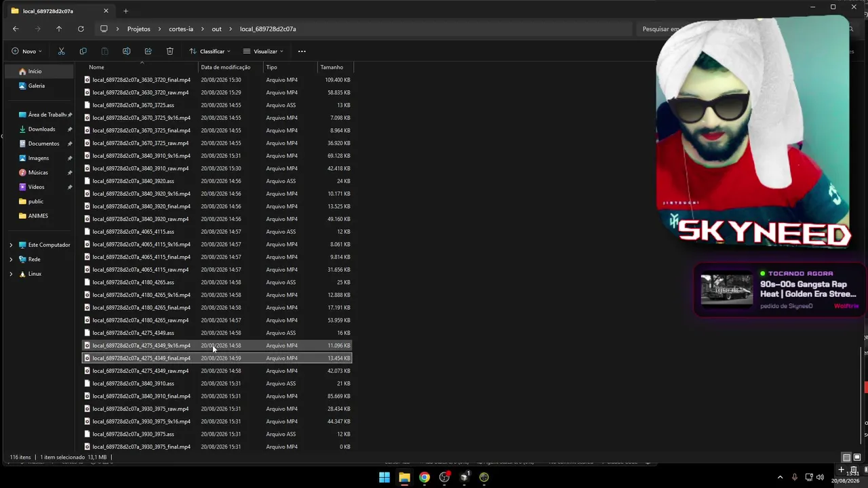Open the volume speaker tray icon

[x=820, y=477]
